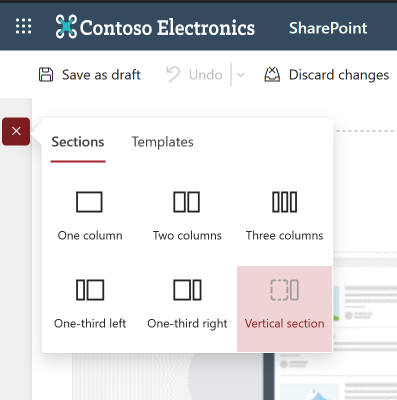This screenshot has height=400, width=397.
Task: Click the Contoso Electronics title text
Action: pos(167,27)
